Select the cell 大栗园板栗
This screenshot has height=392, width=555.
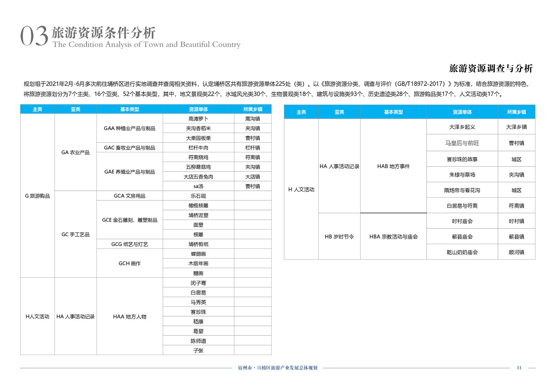pyautogui.click(x=198, y=138)
